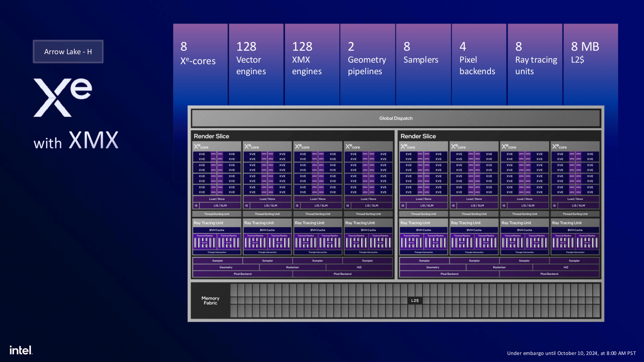Select the Global Dispatch block
This screenshot has width=644, height=362.
(396, 118)
